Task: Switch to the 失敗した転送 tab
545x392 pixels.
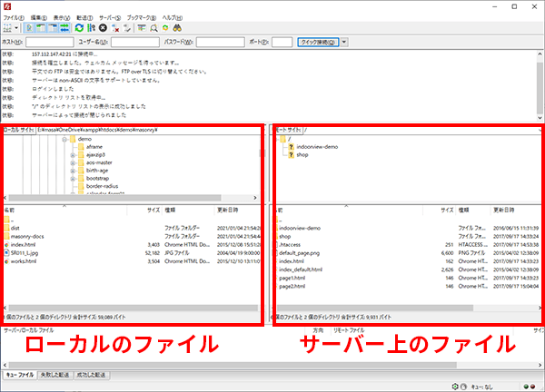Action: (54, 375)
